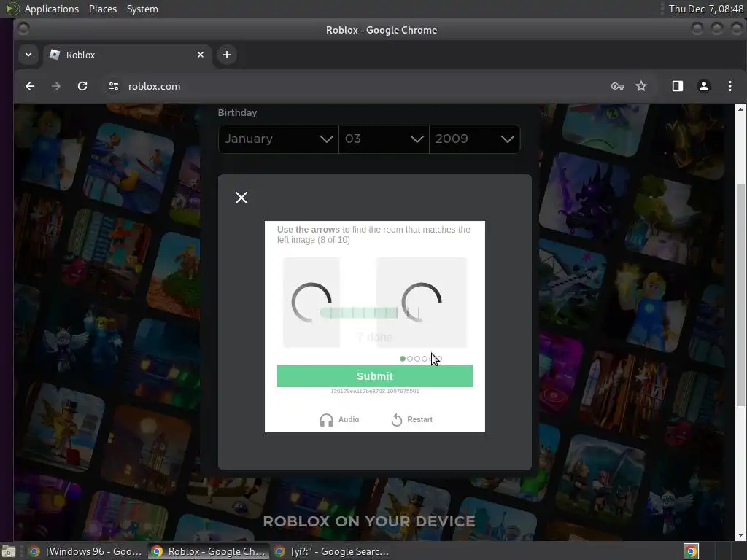Select the Roblox browser tab
The width and height of the screenshot is (747, 560).
pos(127,55)
